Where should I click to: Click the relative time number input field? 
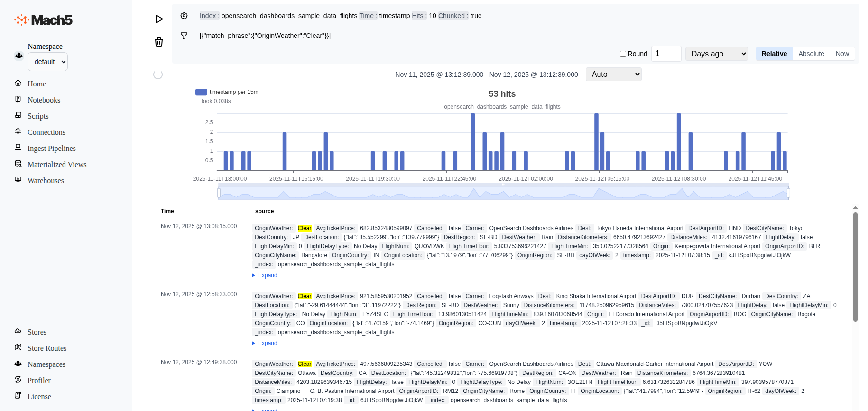666,54
